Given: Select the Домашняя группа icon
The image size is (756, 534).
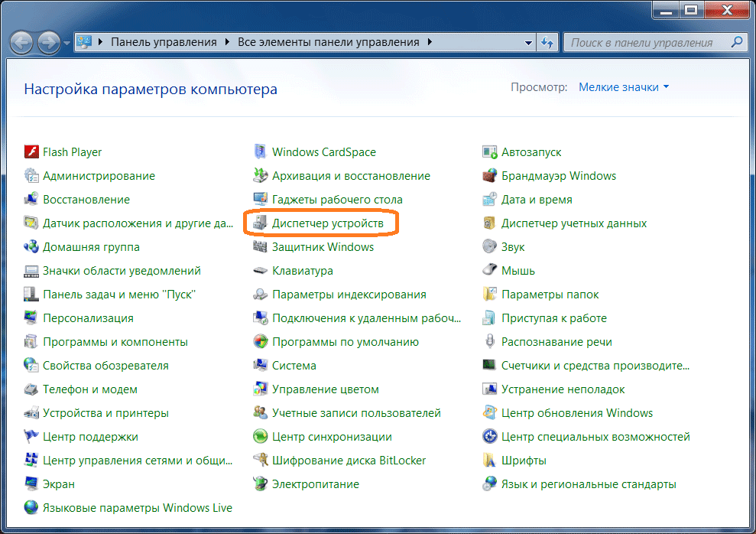Looking at the screenshot, I should (x=31, y=247).
